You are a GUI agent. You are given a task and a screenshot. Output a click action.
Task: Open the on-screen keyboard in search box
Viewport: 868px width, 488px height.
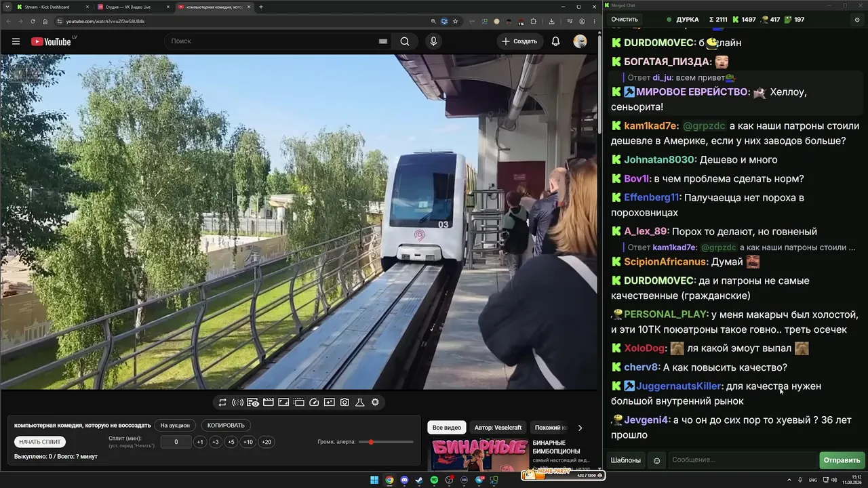pyautogui.click(x=383, y=41)
